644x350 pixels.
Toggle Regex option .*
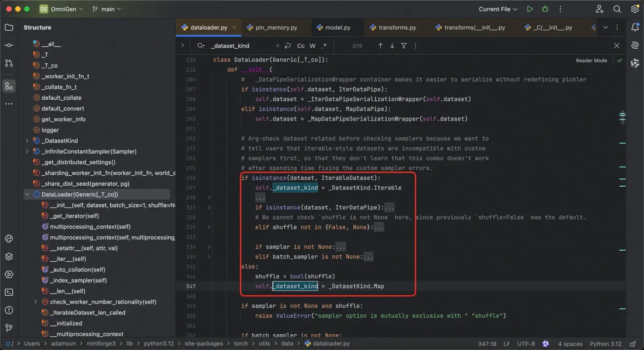[x=324, y=46]
